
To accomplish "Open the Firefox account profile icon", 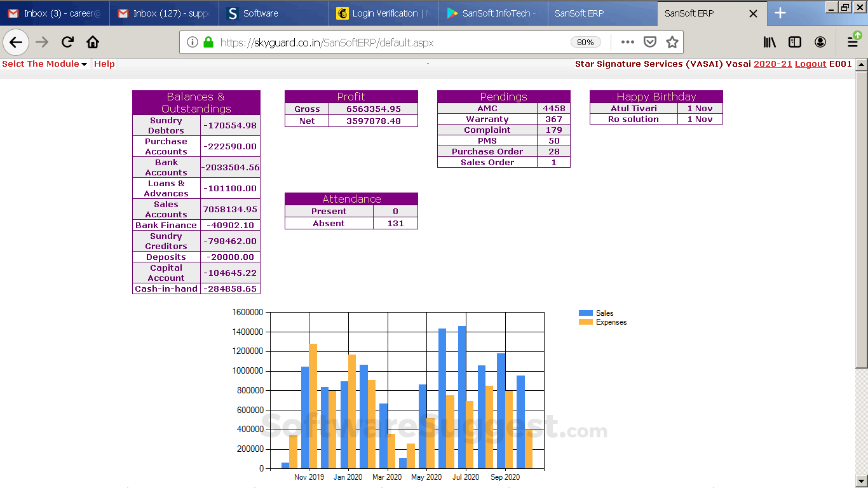I will (820, 43).
